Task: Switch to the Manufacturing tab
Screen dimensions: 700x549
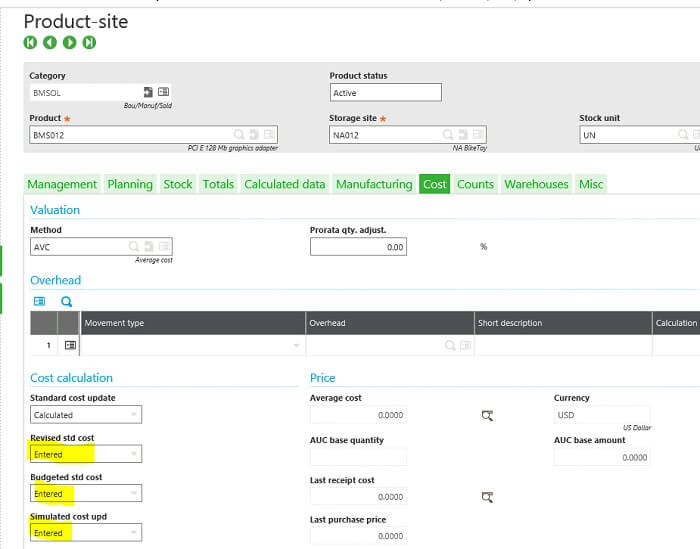Action: click(x=374, y=184)
